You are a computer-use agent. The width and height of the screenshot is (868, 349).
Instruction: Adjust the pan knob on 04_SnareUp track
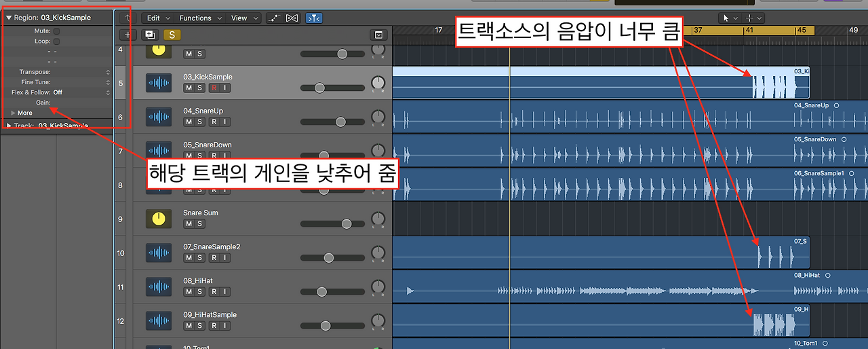coord(378,117)
